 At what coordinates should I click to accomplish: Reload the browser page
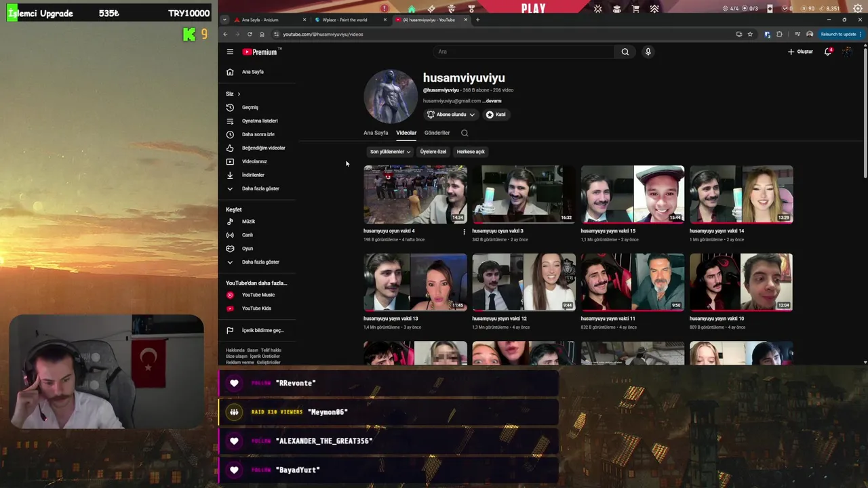(250, 34)
